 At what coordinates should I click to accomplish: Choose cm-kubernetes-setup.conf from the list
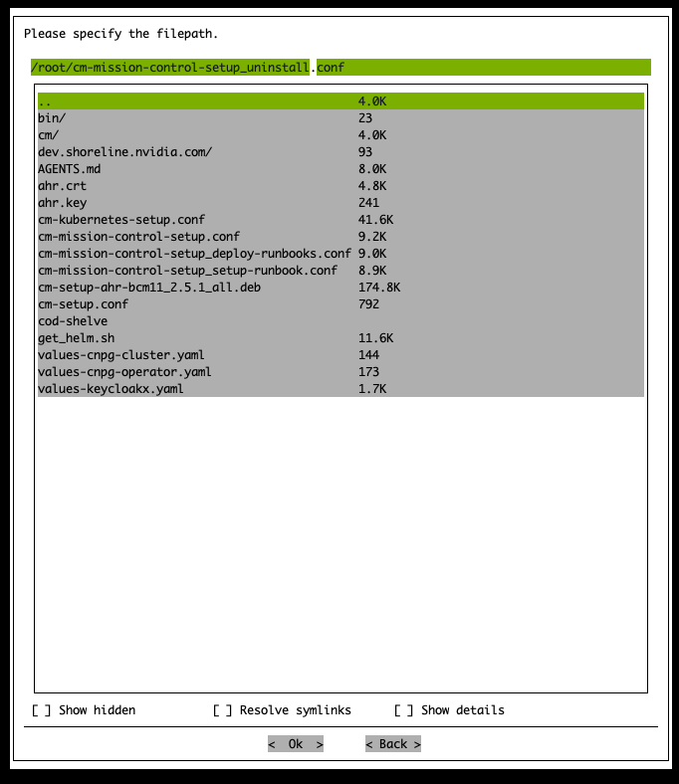(x=340, y=220)
